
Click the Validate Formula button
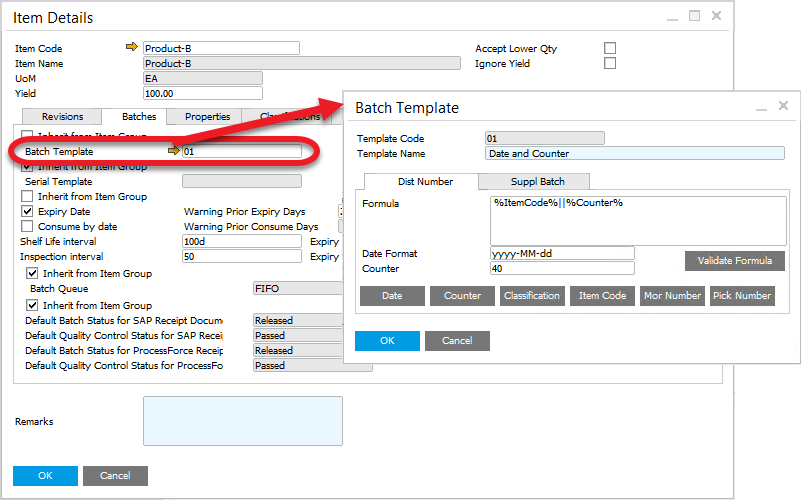735,260
